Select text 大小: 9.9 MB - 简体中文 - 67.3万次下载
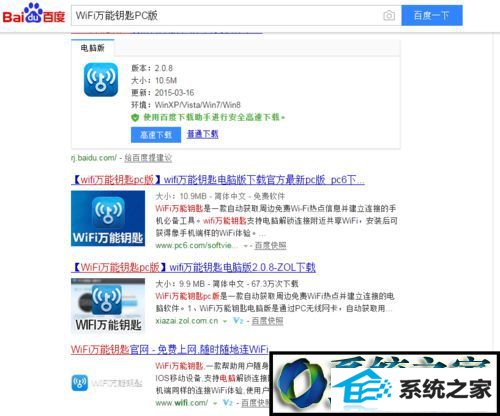 coord(227,284)
